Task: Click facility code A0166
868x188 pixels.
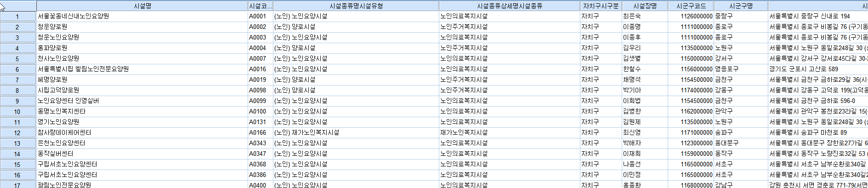Action: pos(260,132)
